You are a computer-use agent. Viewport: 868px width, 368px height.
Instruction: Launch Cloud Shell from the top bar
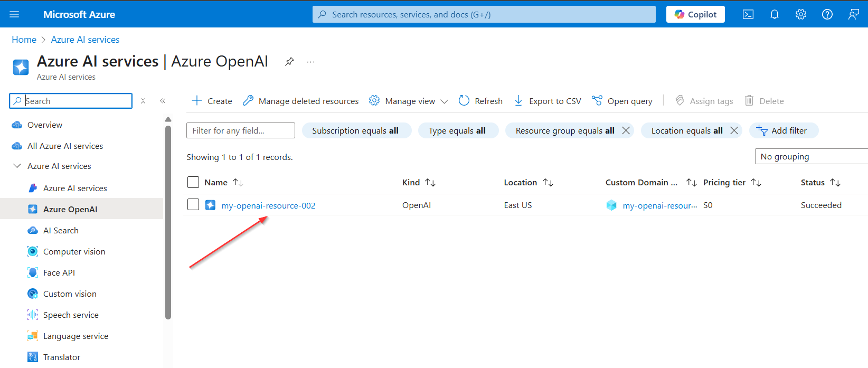click(x=748, y=14)
